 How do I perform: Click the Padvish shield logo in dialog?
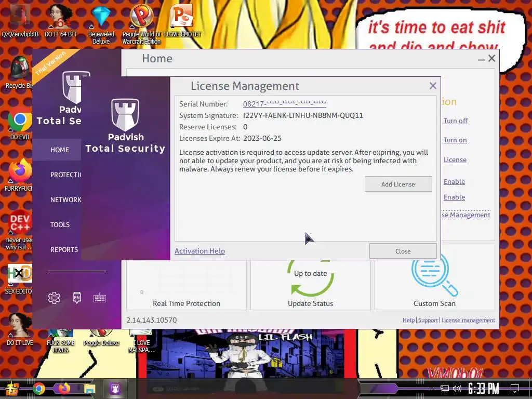pyautogui.click(x=125, y=115)
